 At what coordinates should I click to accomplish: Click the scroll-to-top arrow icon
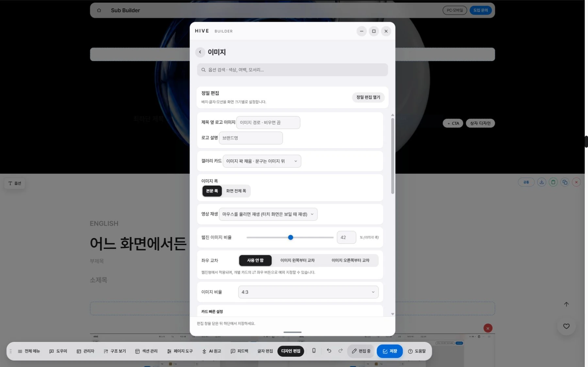(566, 304)
